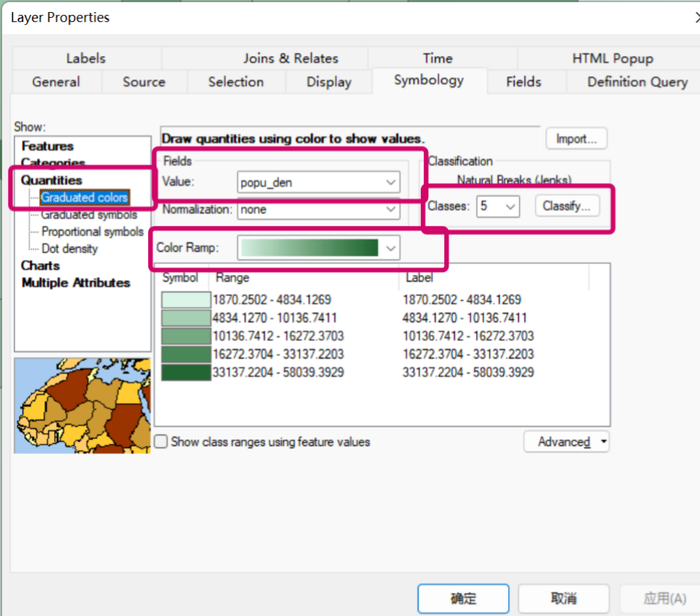Open the Normalization dropdown
The image size is (700, 616).
coord(391,210)
